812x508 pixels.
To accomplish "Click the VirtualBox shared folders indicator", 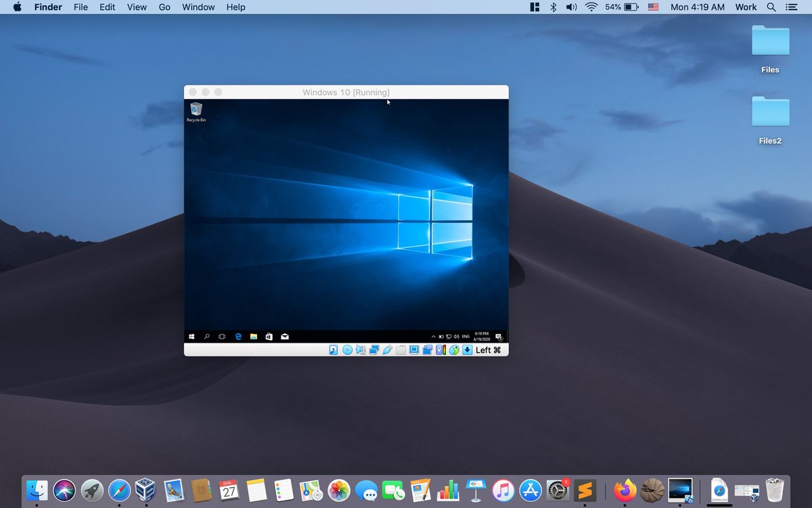I will pyautogui.click(x=401, y=350).
